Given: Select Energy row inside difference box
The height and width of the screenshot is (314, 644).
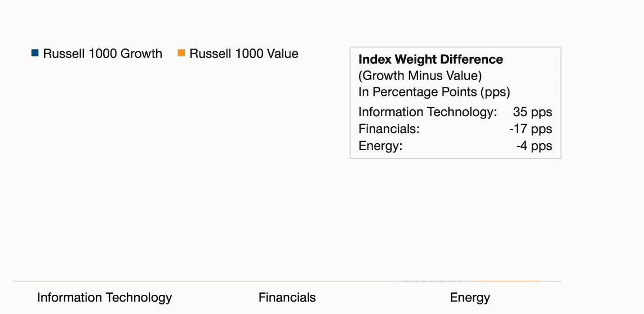Looking at the screenshot, I should click(455, 146).
